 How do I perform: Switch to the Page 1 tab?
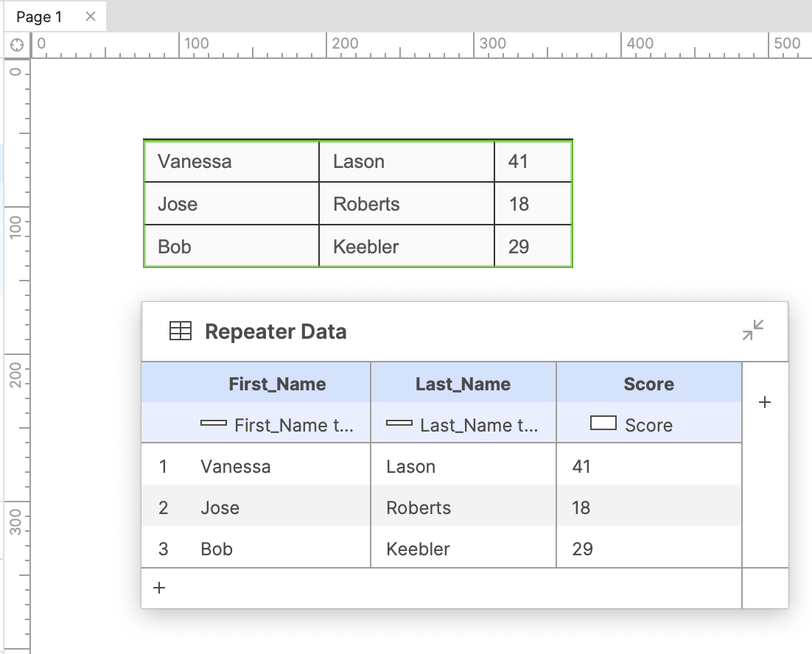coord(41,15)
